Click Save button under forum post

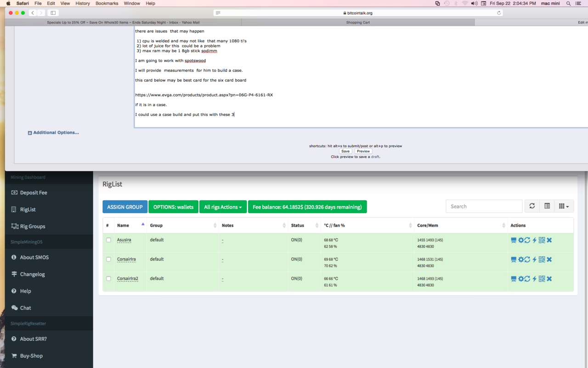(345, 151)
